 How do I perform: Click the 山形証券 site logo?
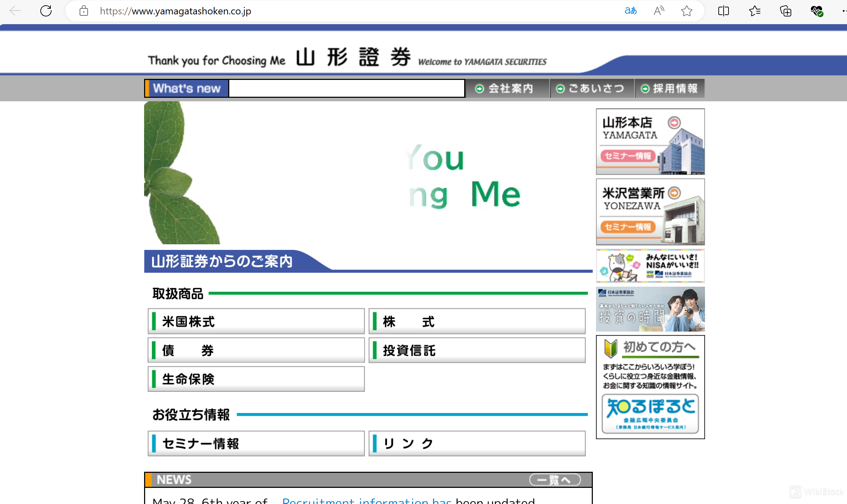pos(353,57)
